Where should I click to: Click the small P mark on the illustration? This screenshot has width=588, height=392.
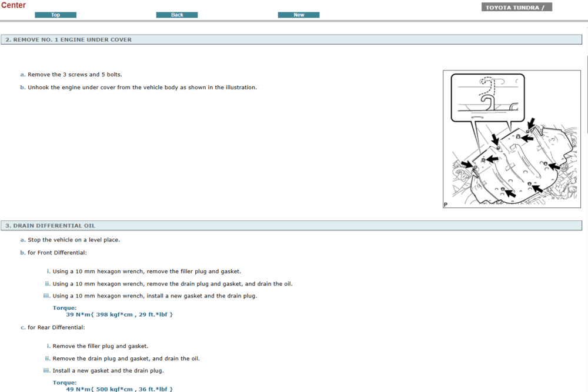(x=446, y=205)
